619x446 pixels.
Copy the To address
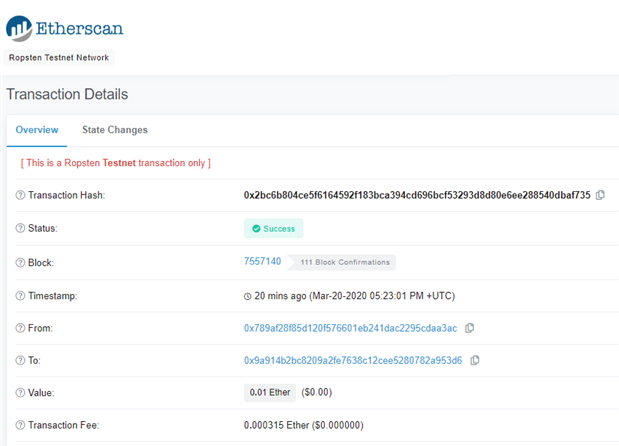pyautogui.click(x=475, y=360)
